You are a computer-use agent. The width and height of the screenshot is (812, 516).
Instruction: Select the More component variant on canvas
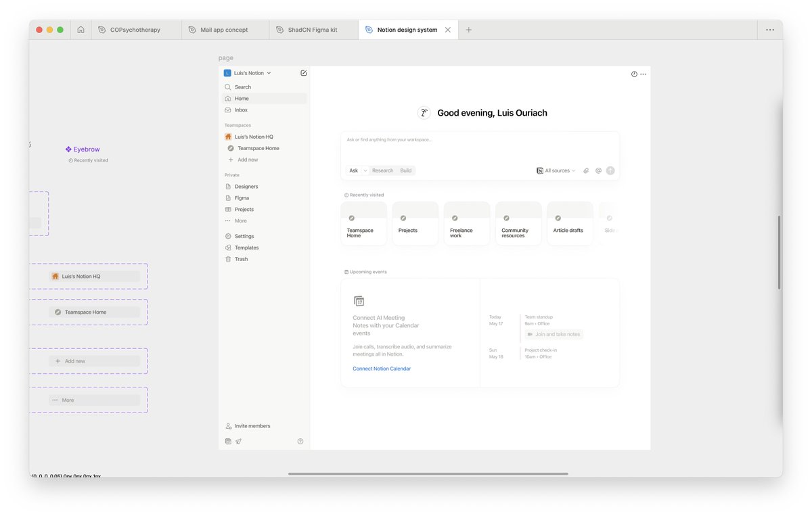click(x=94, y=400)
